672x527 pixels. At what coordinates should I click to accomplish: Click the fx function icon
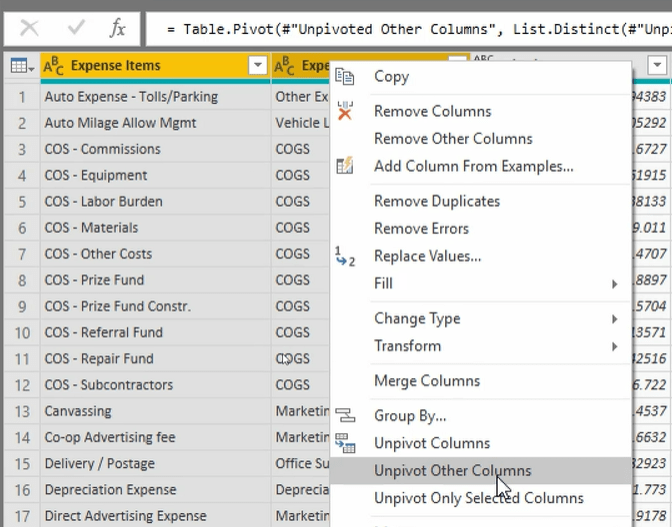[x=117, y=29]
